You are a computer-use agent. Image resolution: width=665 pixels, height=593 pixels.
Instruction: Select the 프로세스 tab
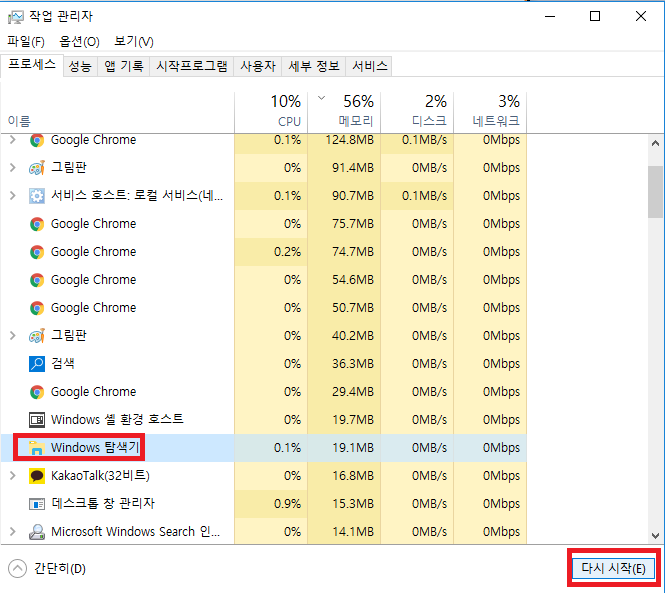click(32, 65)
